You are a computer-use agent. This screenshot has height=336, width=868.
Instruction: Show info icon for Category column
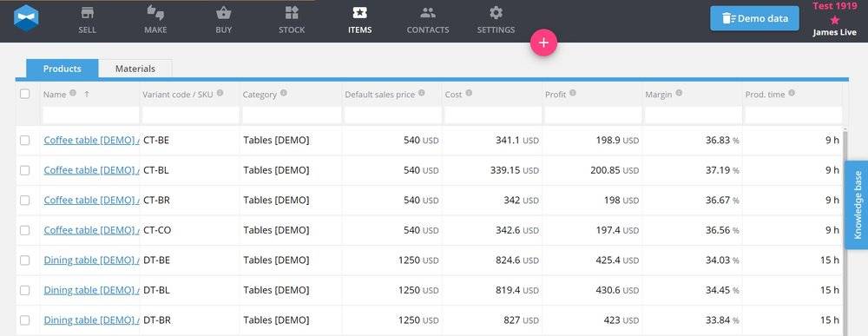284,94
